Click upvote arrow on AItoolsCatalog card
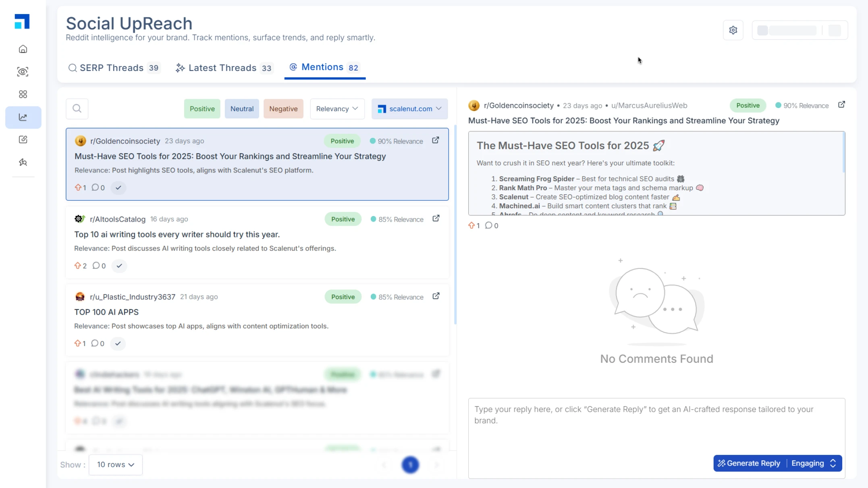Viewport: 868px width, 488px height. point(78,266)
